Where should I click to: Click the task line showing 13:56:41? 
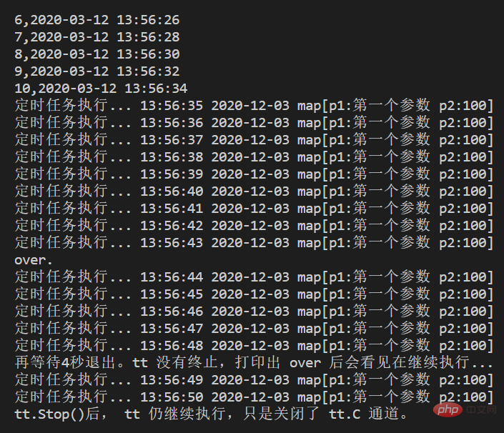tap(254, 209)
